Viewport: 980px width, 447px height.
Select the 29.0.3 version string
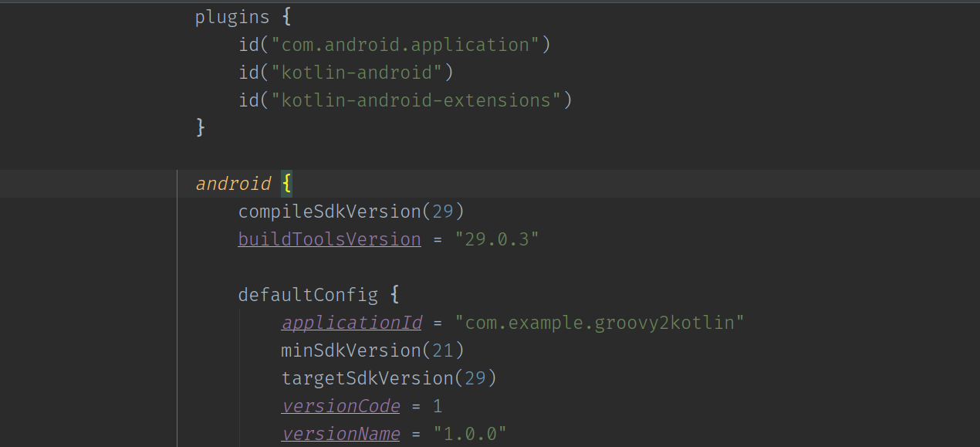(x=497, y=239)
